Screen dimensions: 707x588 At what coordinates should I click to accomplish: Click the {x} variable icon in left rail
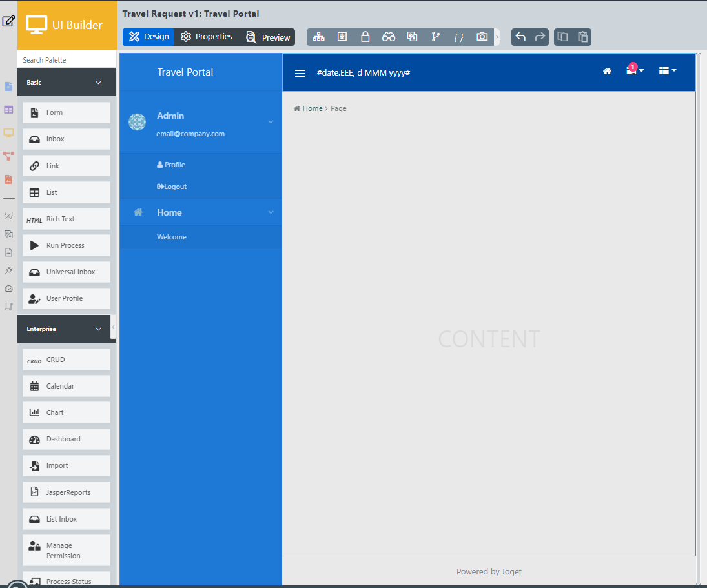tap(8, 215)
